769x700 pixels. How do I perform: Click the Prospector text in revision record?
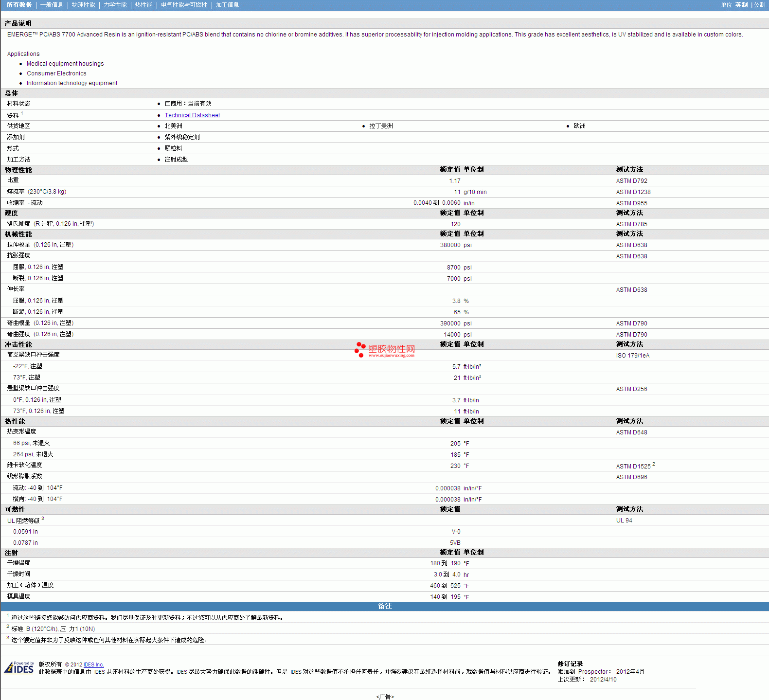[x=593, y=672]
